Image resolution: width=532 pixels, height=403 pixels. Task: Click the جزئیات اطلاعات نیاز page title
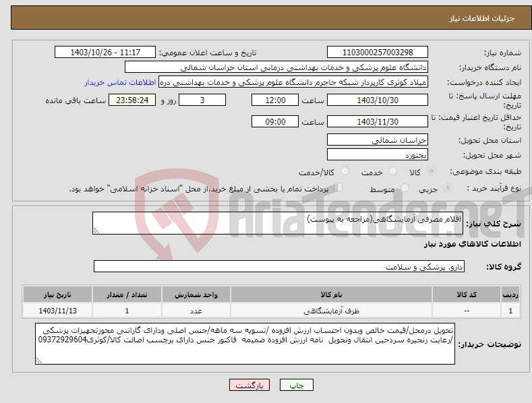(x=482, y=18)
